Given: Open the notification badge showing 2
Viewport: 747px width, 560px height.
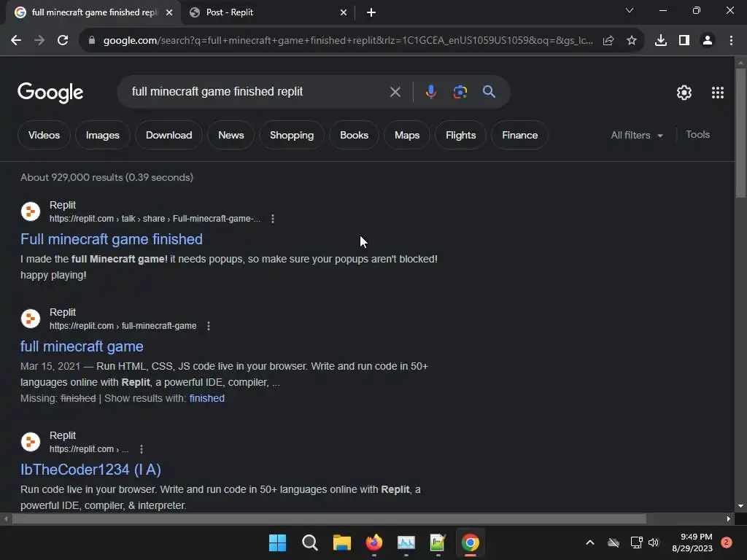Looking at the screenshot, I should click(727, 542).
